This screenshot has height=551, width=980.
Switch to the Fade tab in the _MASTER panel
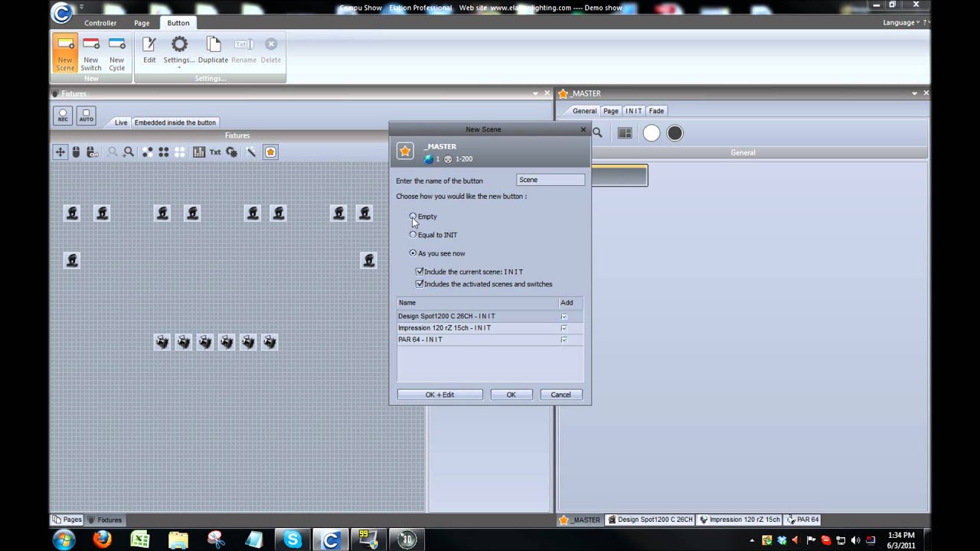tap(656, 111)
